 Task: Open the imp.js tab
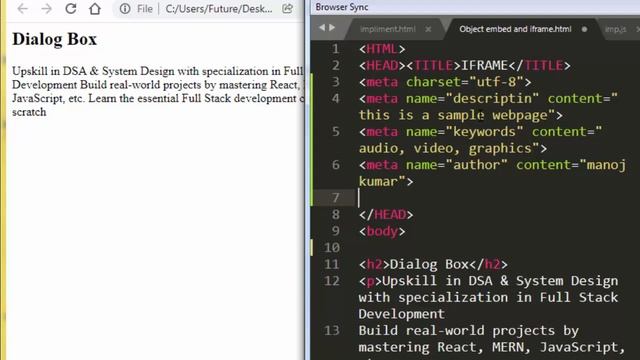(x=616, y=29)
